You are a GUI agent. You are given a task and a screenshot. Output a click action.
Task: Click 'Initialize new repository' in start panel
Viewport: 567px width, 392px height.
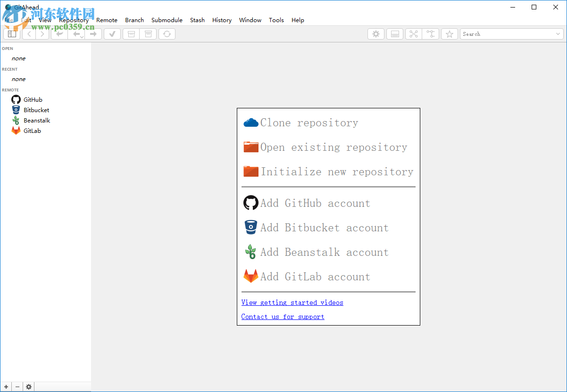pos(328,172)
